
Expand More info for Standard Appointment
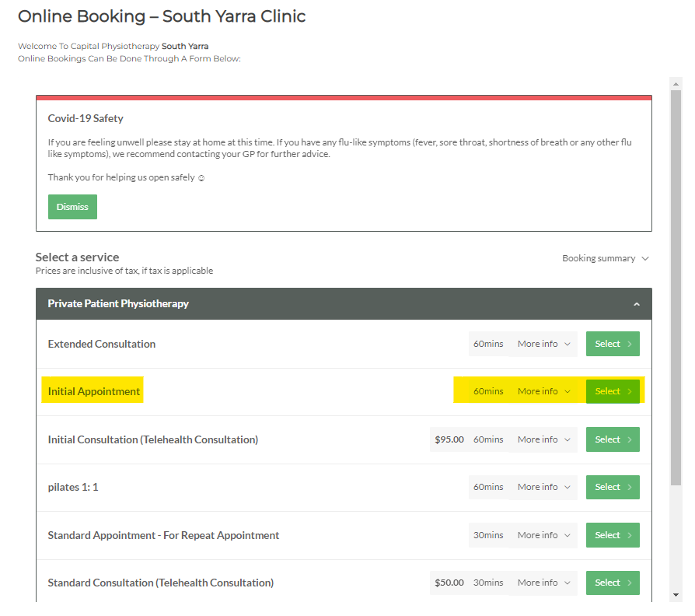point(544,534)
